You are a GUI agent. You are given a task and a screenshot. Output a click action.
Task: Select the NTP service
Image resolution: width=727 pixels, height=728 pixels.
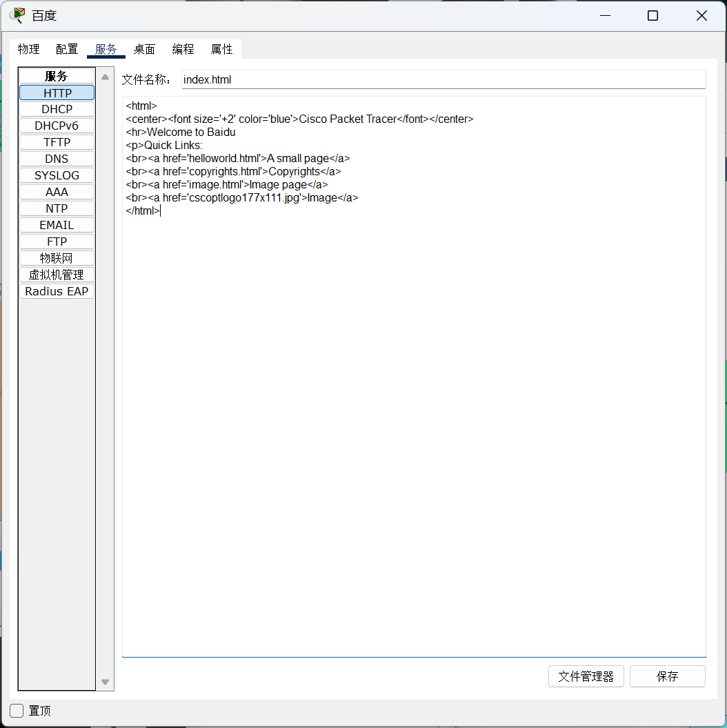[57, 208]
